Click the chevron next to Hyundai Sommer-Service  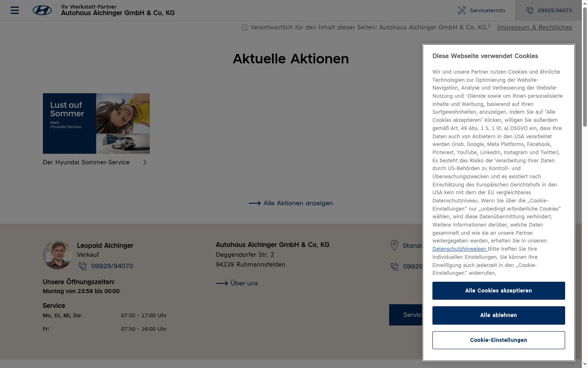(145, 162)
